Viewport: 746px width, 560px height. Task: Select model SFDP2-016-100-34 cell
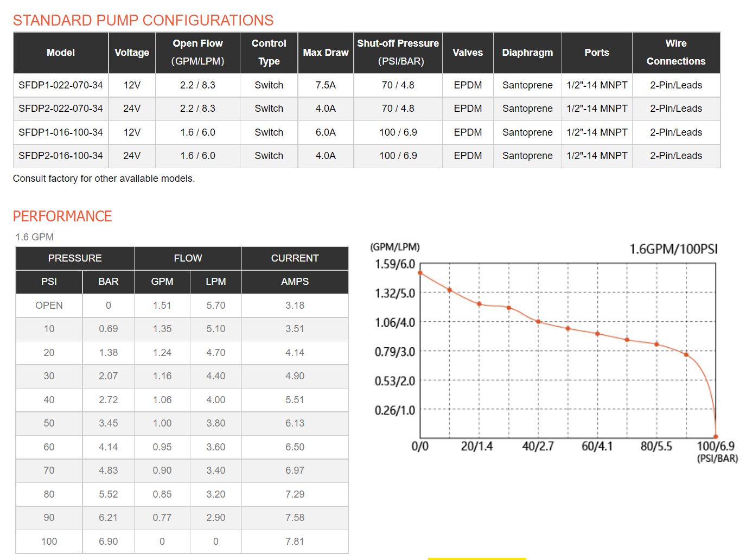61,156
